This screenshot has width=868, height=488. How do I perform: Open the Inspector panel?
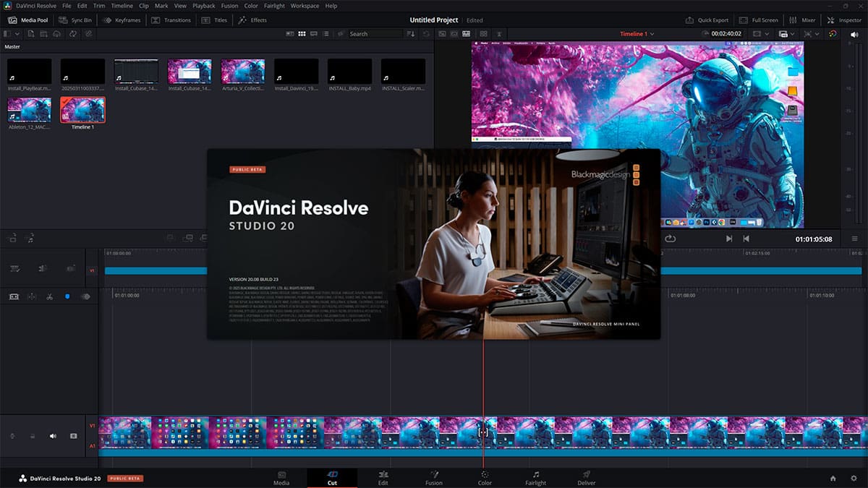(x=843, y=20)
